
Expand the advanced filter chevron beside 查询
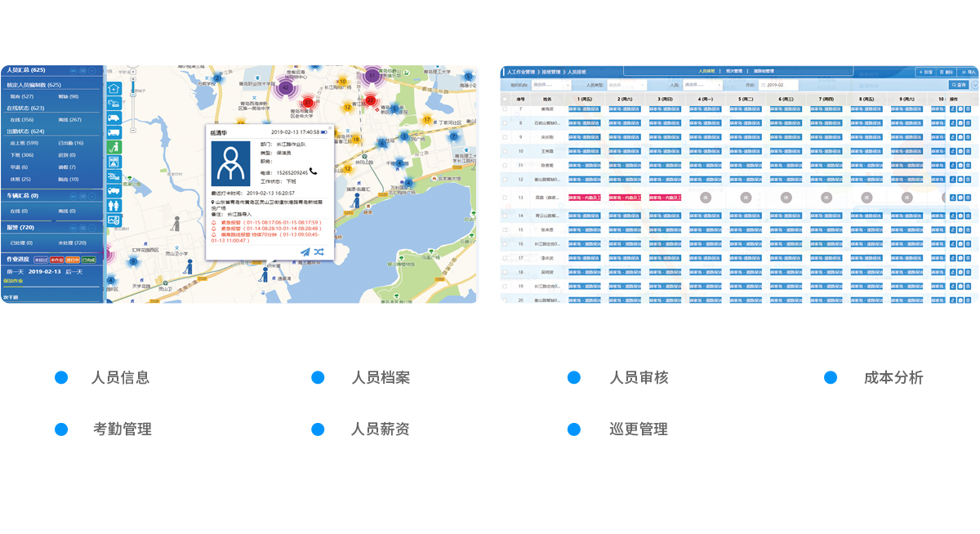(976, 84)
